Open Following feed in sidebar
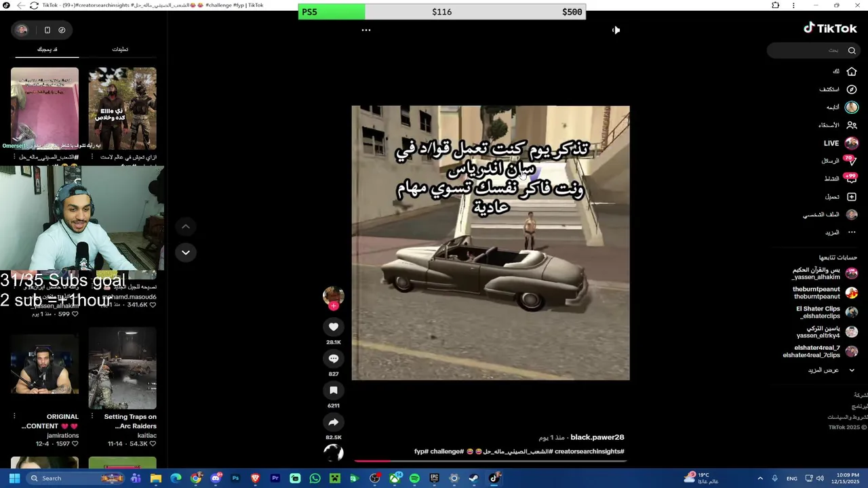The width and height of the screenshot is (868, 488). point(852,107)
